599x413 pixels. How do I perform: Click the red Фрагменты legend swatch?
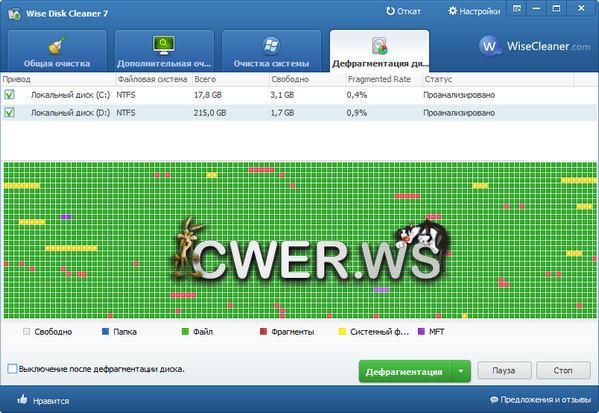[x=263, y=331]
